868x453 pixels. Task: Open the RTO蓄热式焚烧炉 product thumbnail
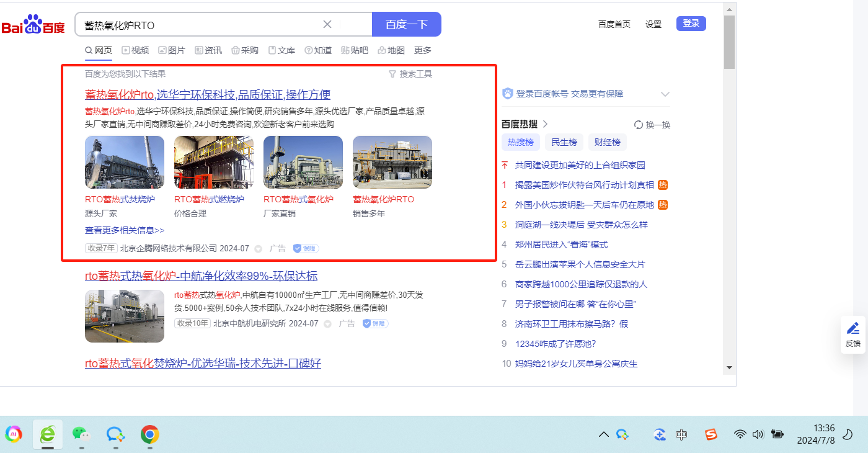125,162
